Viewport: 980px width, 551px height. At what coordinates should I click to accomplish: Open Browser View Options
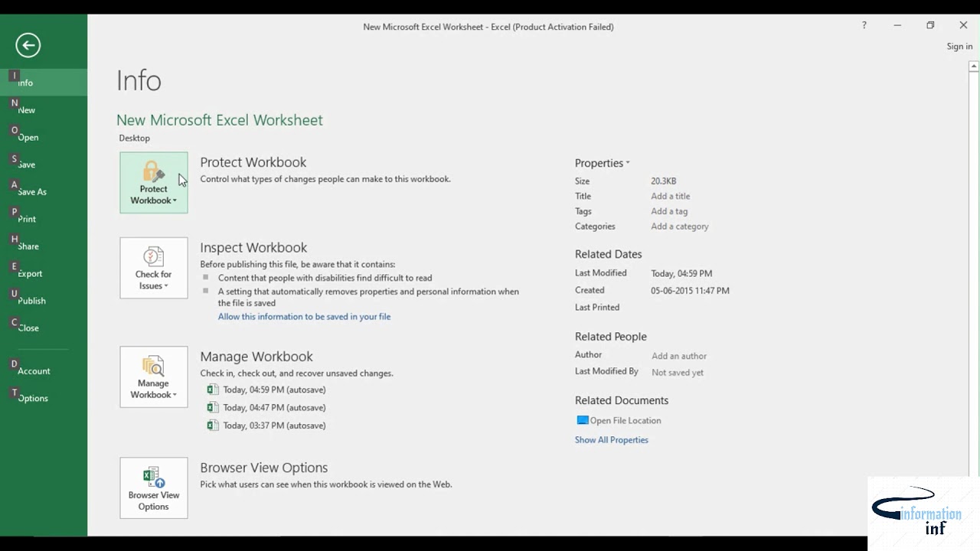153,487
